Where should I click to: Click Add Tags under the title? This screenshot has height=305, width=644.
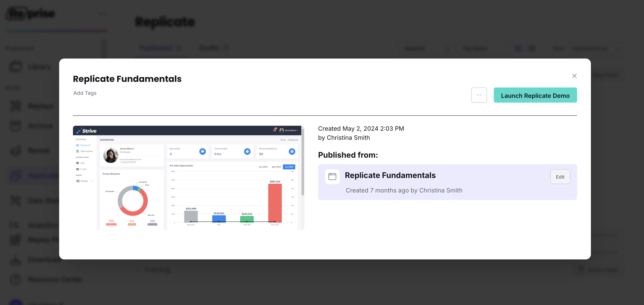tap(85, 93)
